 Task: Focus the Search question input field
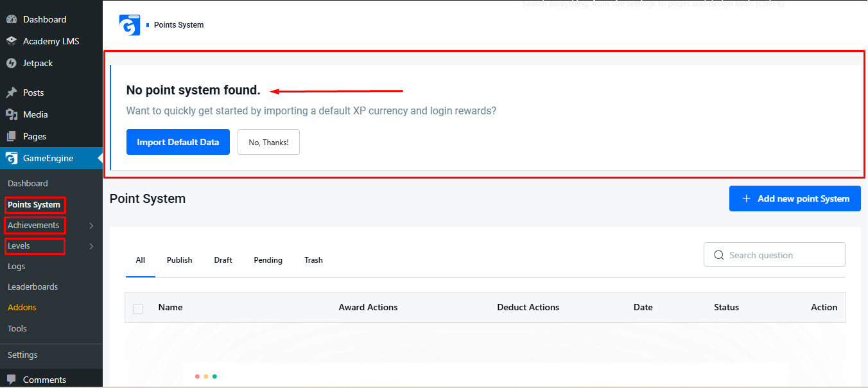point(774,254)
